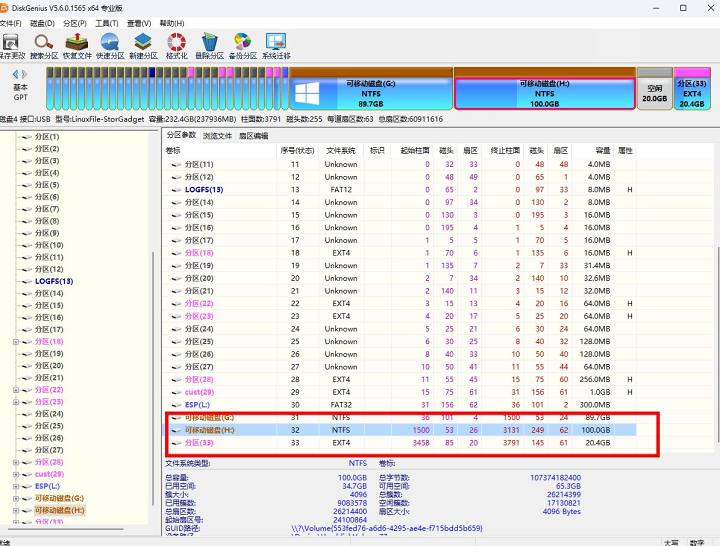The image size is (720, 546).
Task: Click the partition tree's vertical scrollbar
Action: pyautogui.click(x=152, y=377)
